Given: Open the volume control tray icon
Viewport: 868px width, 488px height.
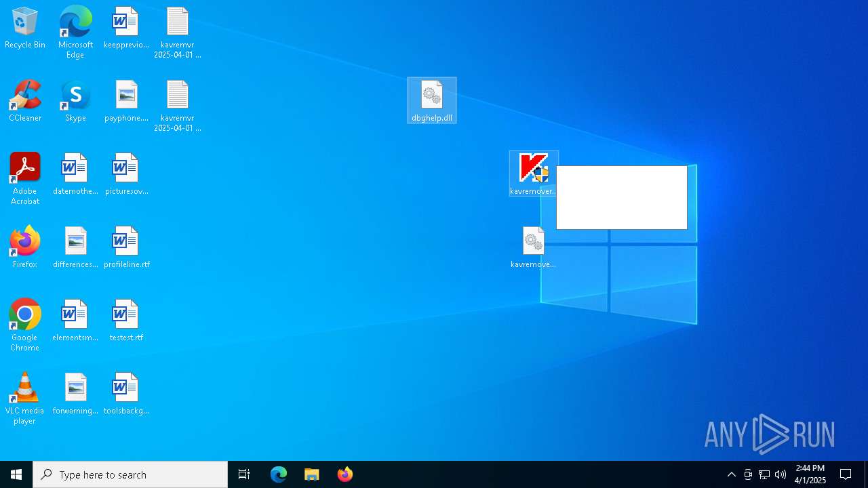Looking at the screenshot, I should 781,474.
